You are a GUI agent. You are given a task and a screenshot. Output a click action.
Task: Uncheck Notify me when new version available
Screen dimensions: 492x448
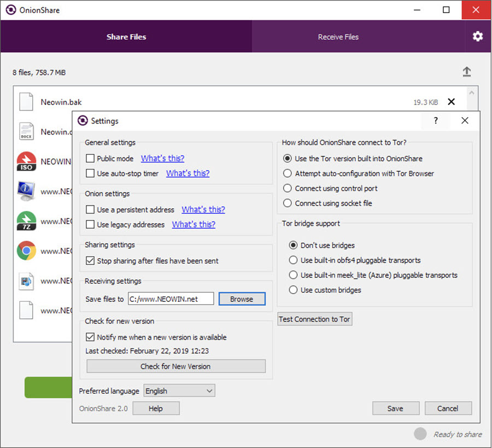[90, 337]
